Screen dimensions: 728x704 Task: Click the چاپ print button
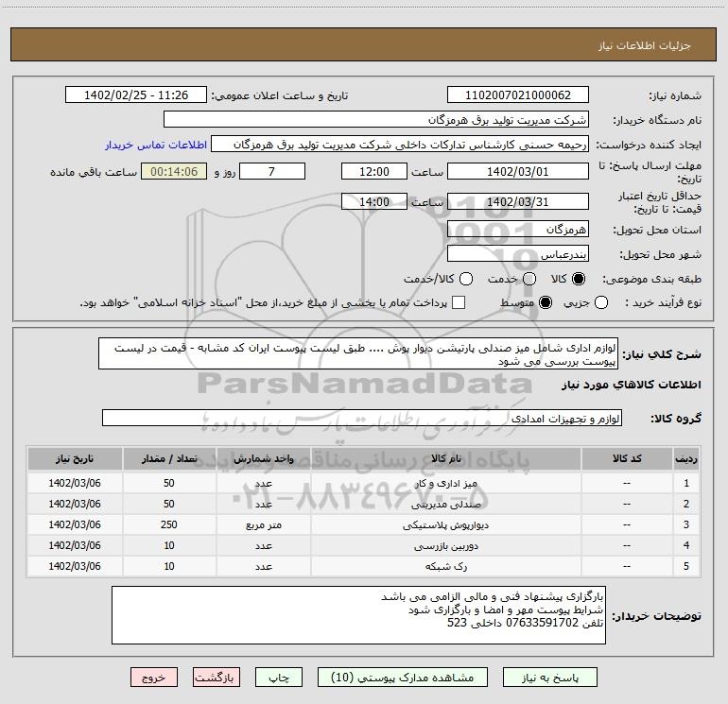click(279, 678)
